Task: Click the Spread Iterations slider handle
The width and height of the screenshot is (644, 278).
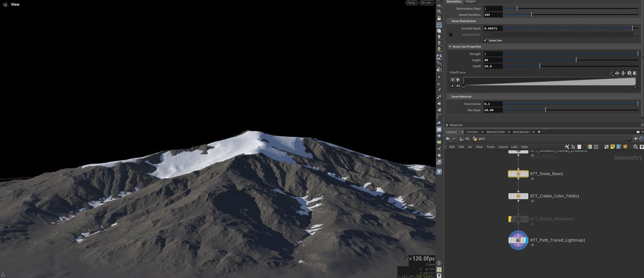Action: 531,14
